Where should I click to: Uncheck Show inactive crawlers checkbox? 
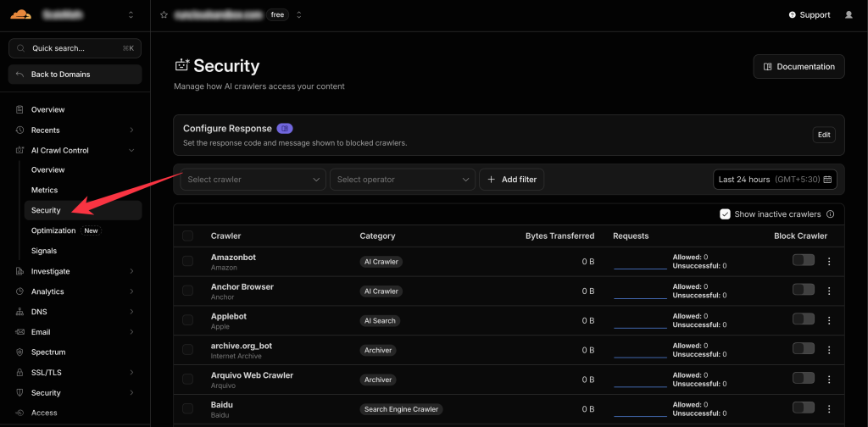coord(725,214)
